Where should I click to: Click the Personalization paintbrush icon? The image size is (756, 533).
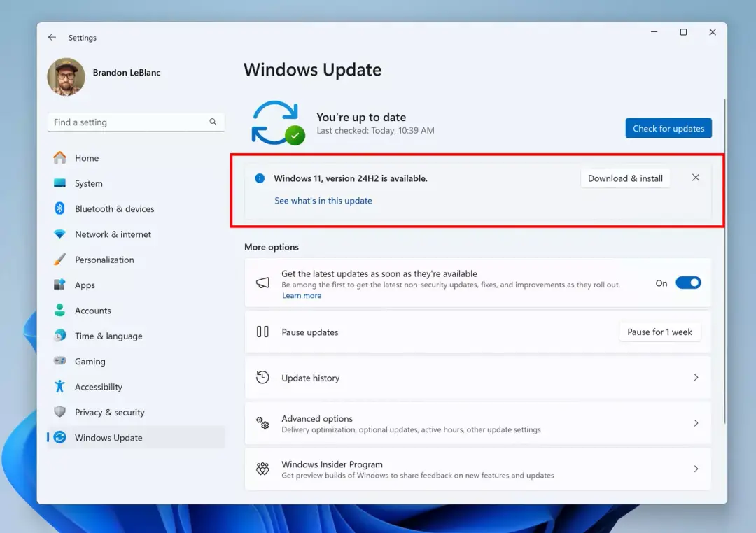pyautogui.click(x=59, y=260)
